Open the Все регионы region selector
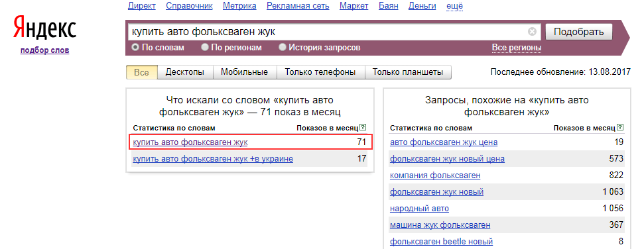This screenshot has height=249, width=644. click(517, 48)
